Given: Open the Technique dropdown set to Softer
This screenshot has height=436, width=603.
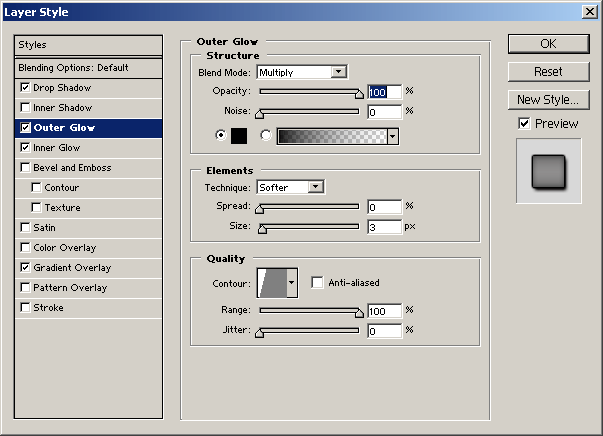Looking at the screenshot, I should tap(290, 187).
